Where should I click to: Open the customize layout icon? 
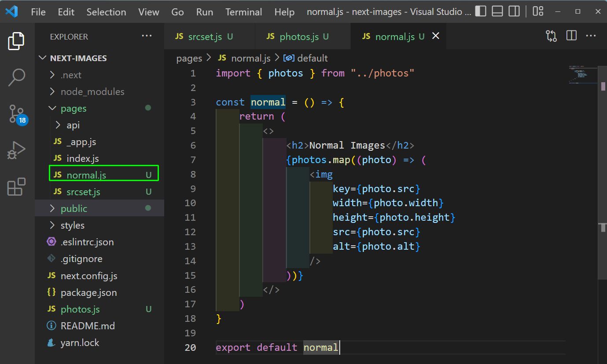(x=538, y=11)
